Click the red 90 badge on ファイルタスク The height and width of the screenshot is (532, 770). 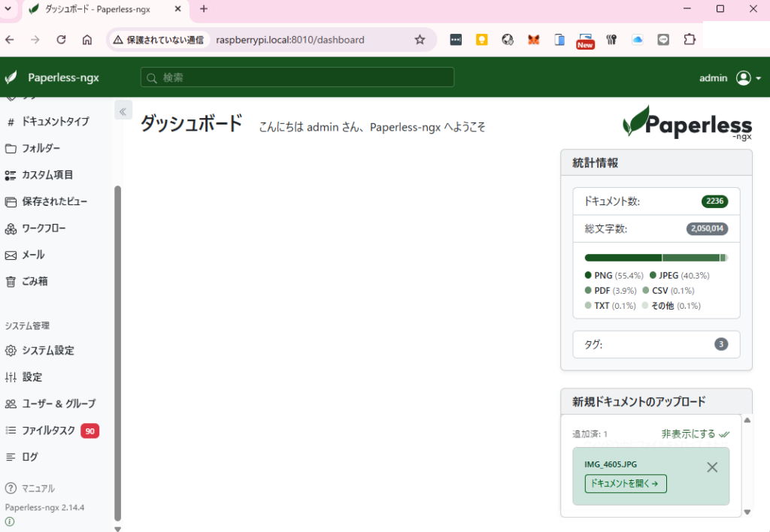[90, 431]
